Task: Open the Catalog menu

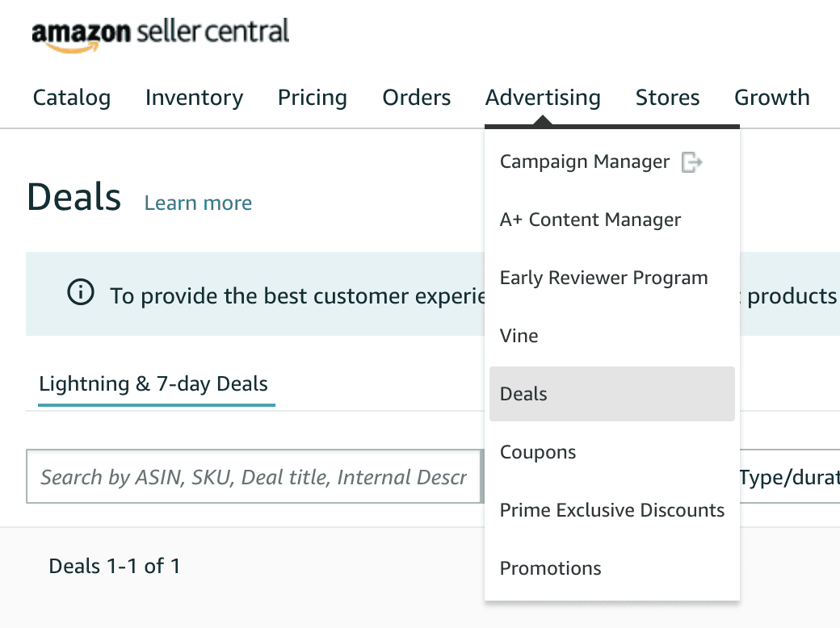Action: (72, 98)
